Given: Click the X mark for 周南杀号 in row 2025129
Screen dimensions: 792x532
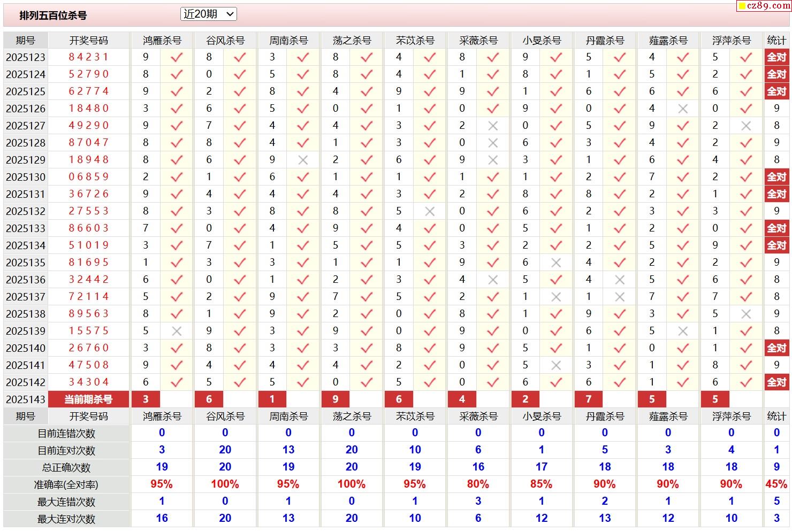Looking at the screenshot, I should pyautogui.click(x=303, y=160).
